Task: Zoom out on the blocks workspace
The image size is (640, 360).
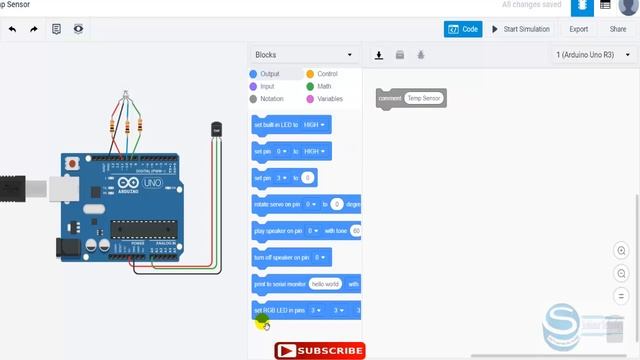Action: 621,273
